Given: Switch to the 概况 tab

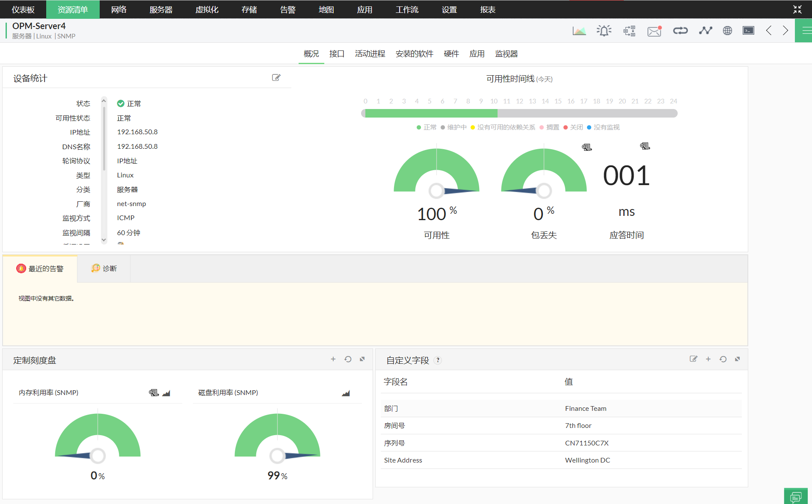Looking at the screenshot, I should coord(311,54).
